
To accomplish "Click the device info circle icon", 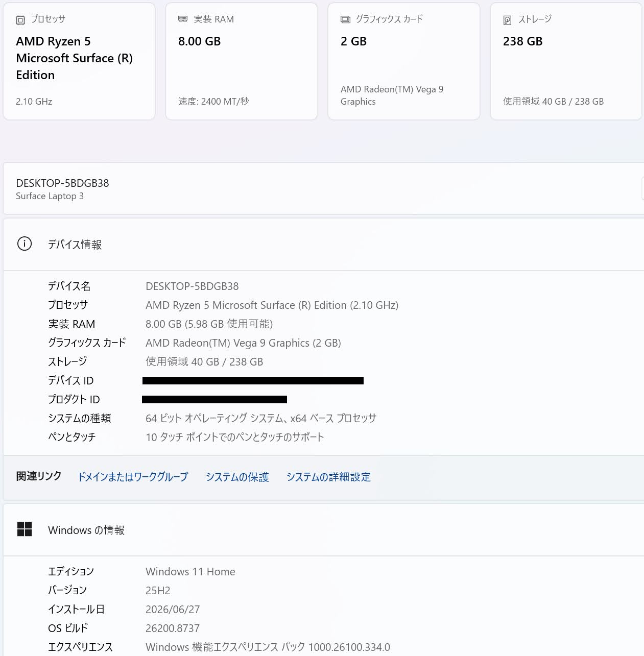I will [25, 244].
